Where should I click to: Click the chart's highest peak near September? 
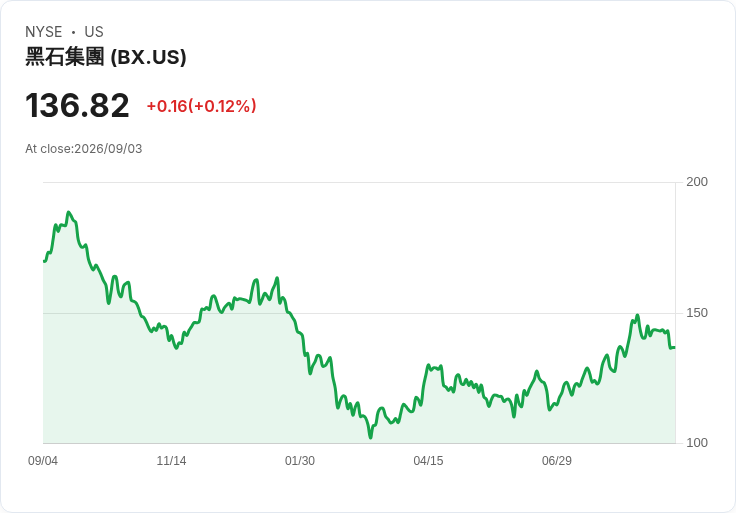coord(69,213)
